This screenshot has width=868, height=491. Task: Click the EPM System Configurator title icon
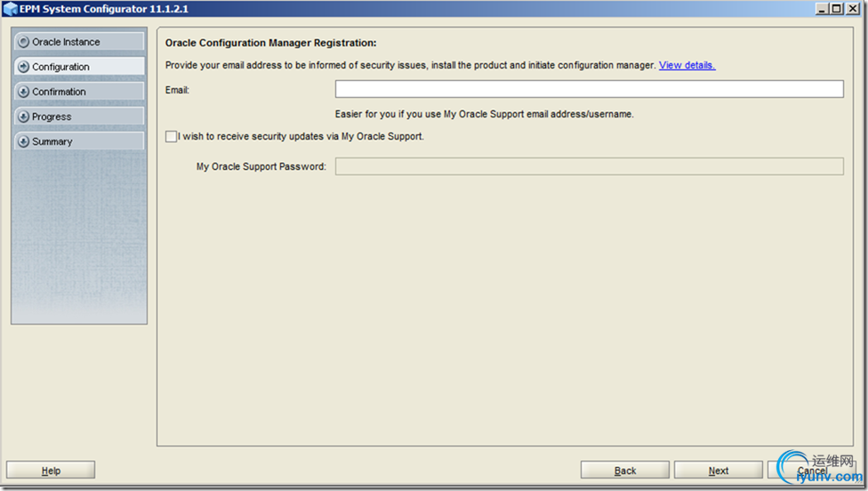10,9
